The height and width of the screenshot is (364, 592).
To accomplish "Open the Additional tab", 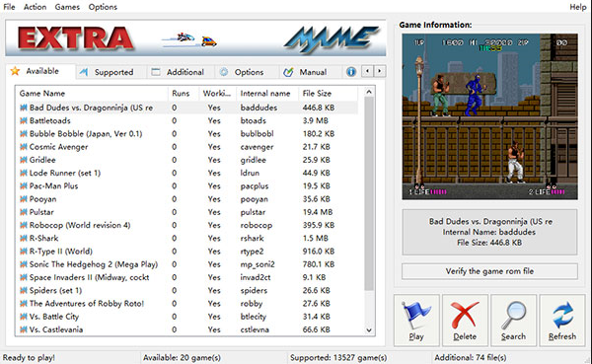I will click(x=179, y=72).
